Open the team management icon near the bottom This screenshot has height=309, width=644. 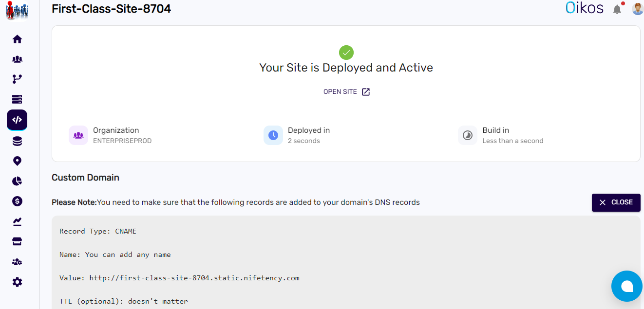click(17, 262)
